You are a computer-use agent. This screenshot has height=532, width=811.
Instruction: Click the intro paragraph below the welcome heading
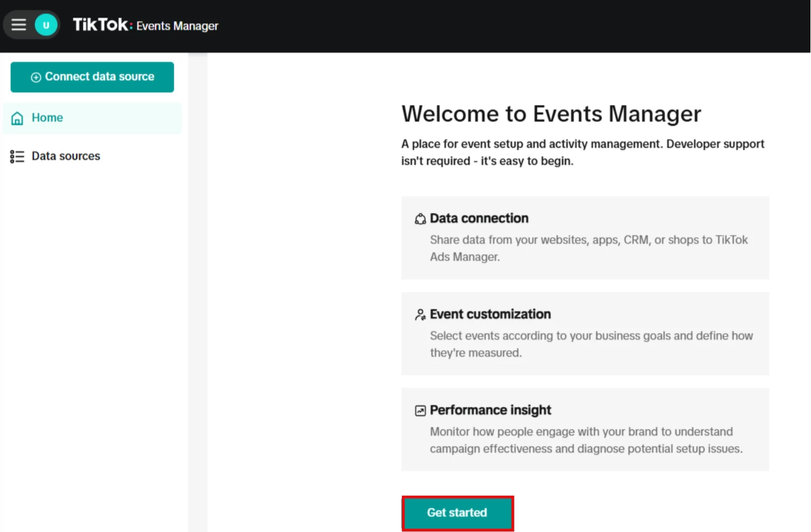point(582,152)
